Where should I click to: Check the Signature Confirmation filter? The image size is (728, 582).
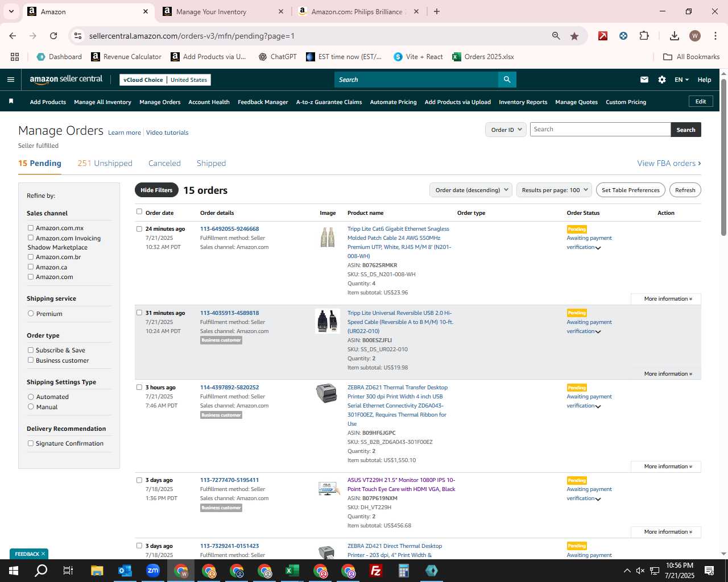[x=31, y=443]
